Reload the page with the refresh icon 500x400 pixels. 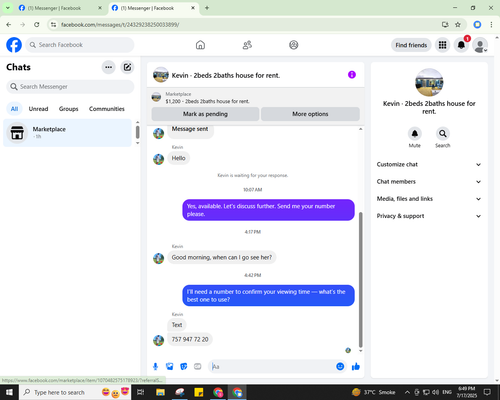tap(37, 25)
